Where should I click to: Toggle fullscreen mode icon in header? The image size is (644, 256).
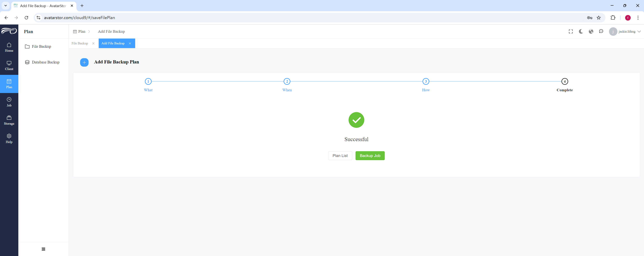click(571, 31)
